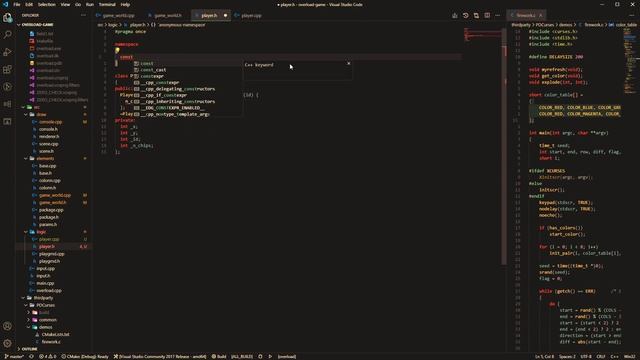The image size is (640, 360).
Task: Click the CMake Debug Ready status item
Action: tap(85, 357)
